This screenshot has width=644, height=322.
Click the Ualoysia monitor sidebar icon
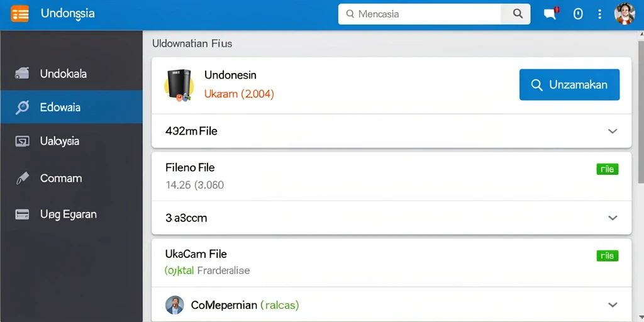(x=22, y=142)
